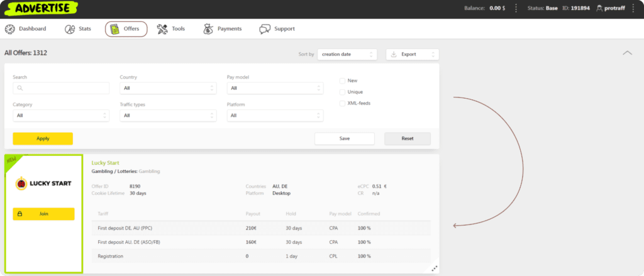The image size is (644, 276).
Task: Click the Reset filters button
Action: coord(408,138)
